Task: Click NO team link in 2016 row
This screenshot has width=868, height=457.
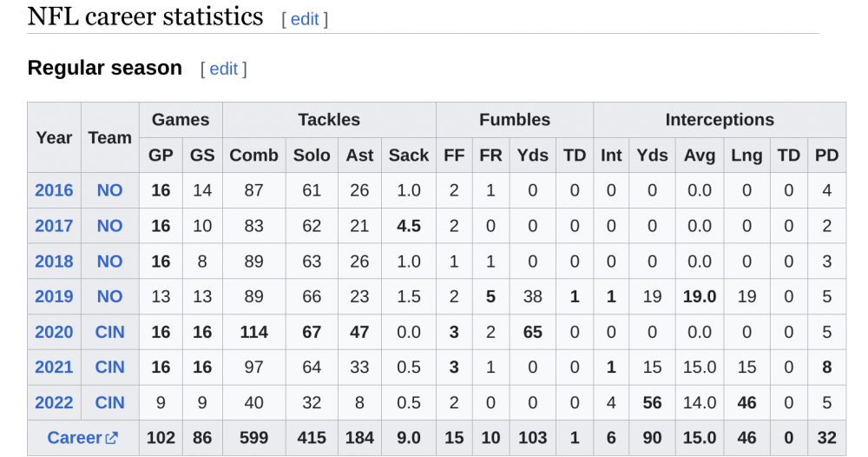Action: 109,190
